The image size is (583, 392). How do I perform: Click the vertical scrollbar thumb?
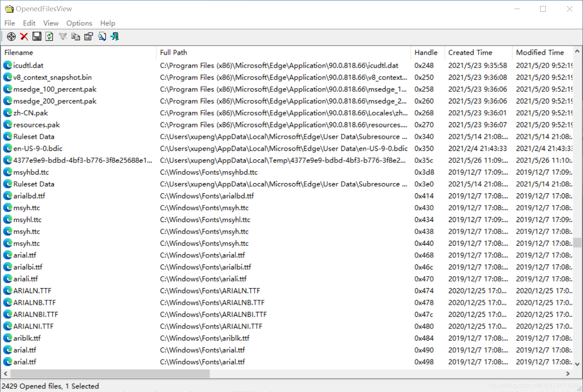click(x=577, y=243)
